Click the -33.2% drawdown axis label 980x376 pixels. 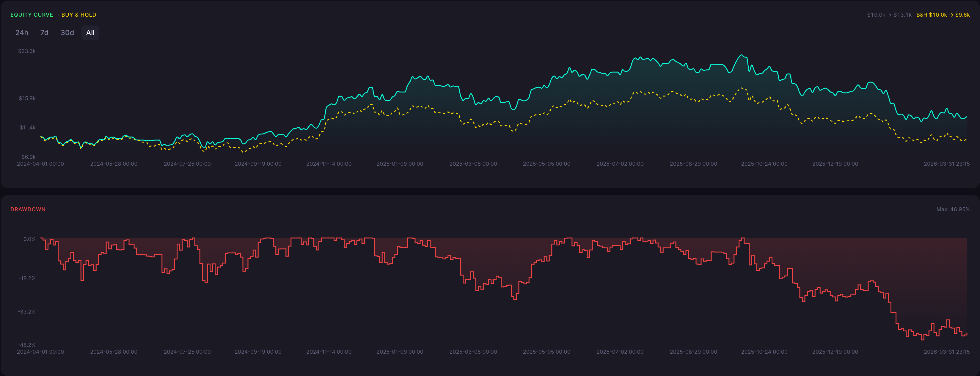coord(27,311)
